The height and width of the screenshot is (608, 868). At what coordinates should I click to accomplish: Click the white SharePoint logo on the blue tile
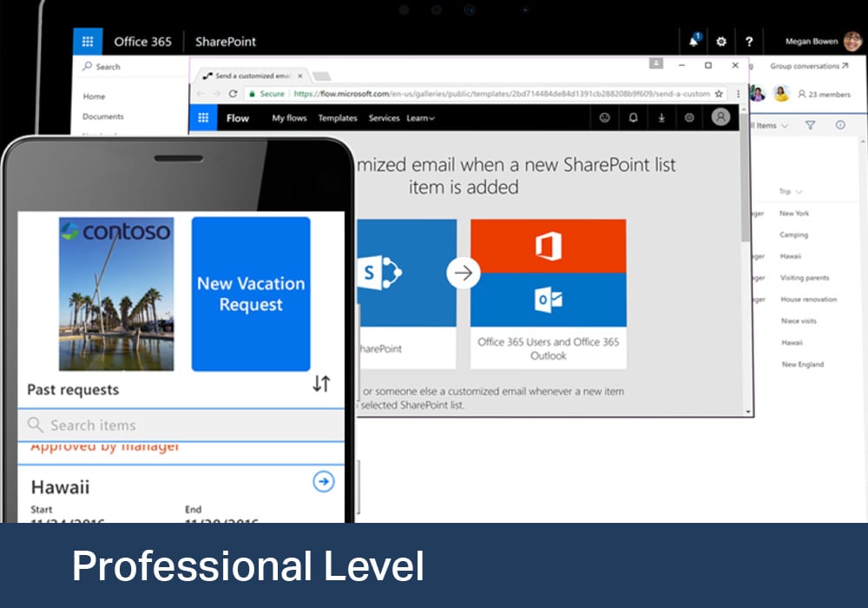(x=380, y=273)
